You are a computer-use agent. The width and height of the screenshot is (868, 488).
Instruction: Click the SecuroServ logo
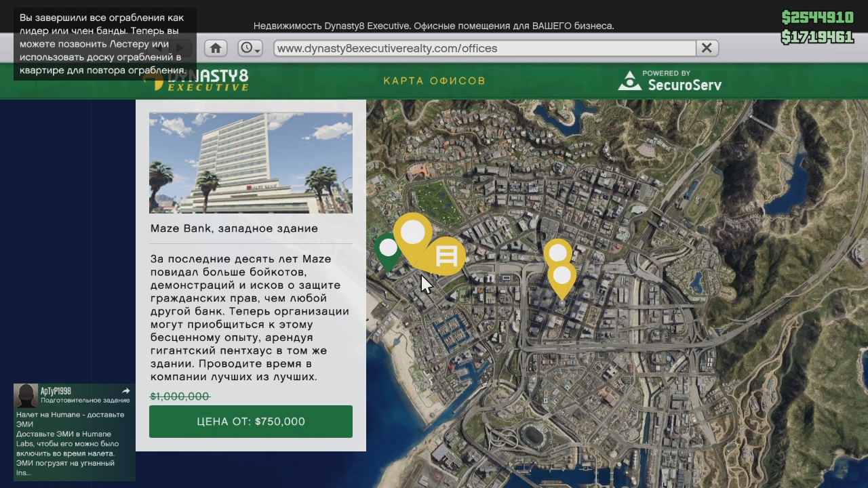pyautogui.click(x=669, y=81)
